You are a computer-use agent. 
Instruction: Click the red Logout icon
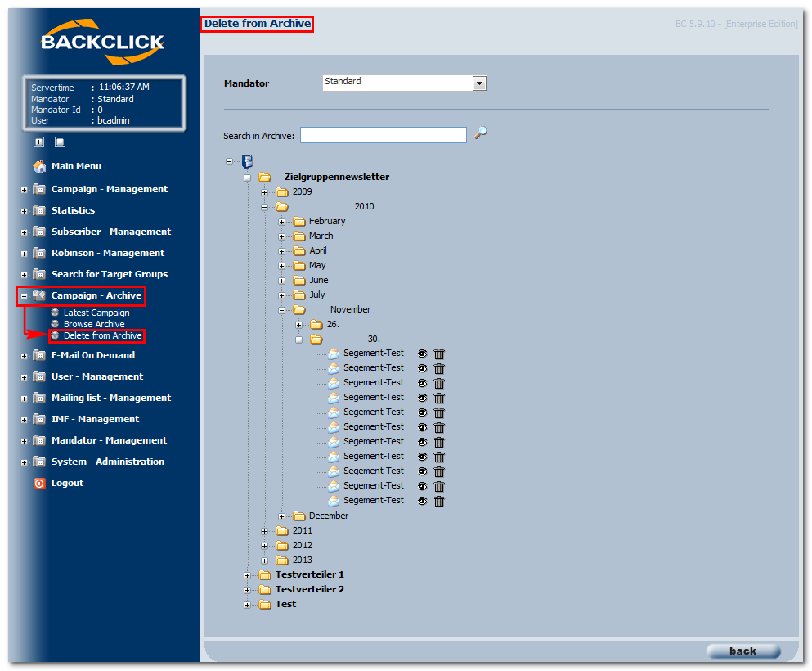39,484
